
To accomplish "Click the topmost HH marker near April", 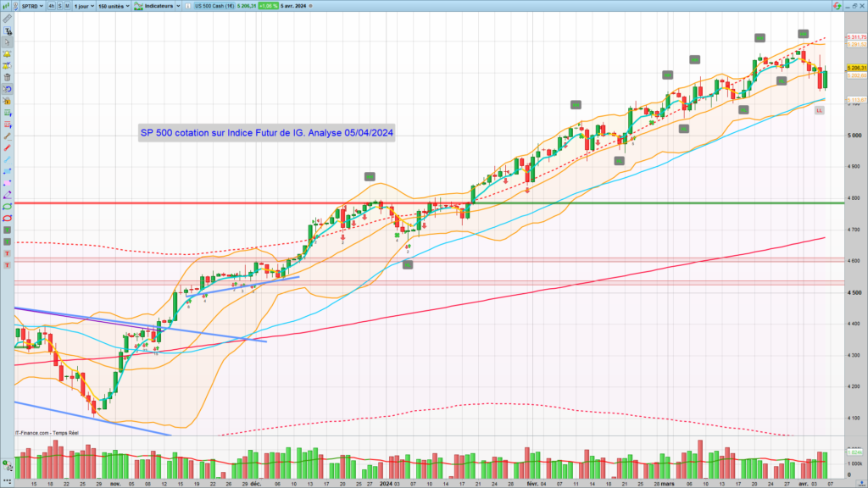I will (x=804, y=34).
